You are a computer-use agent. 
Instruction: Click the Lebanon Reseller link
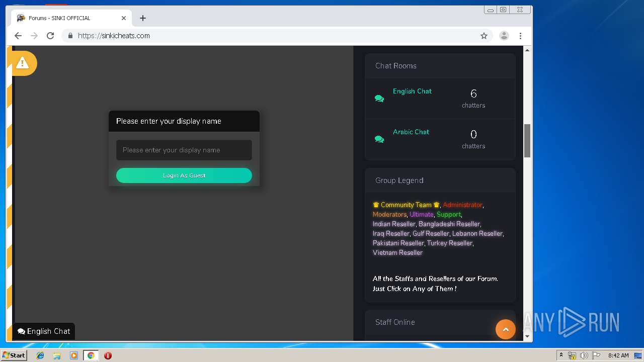pos(477,233)
